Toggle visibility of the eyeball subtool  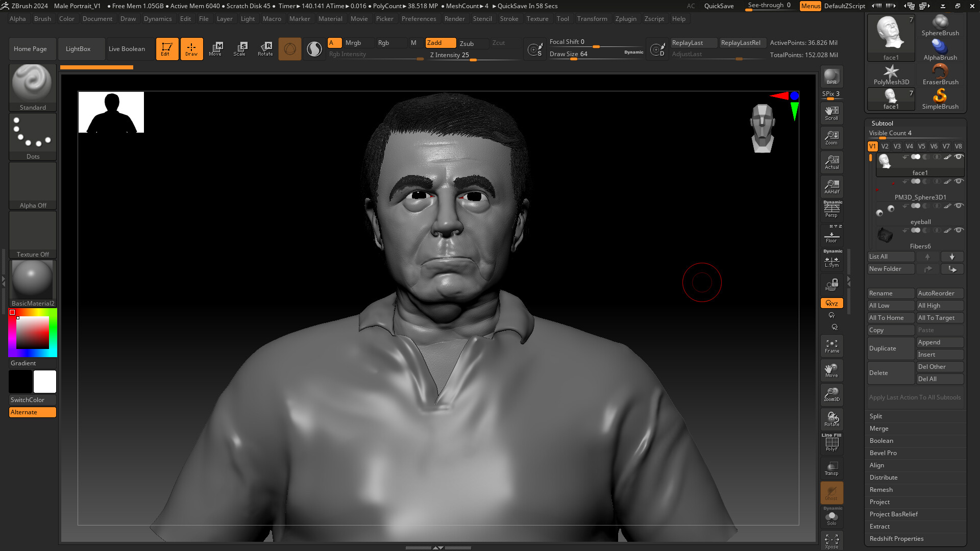[x=959, y=206]
